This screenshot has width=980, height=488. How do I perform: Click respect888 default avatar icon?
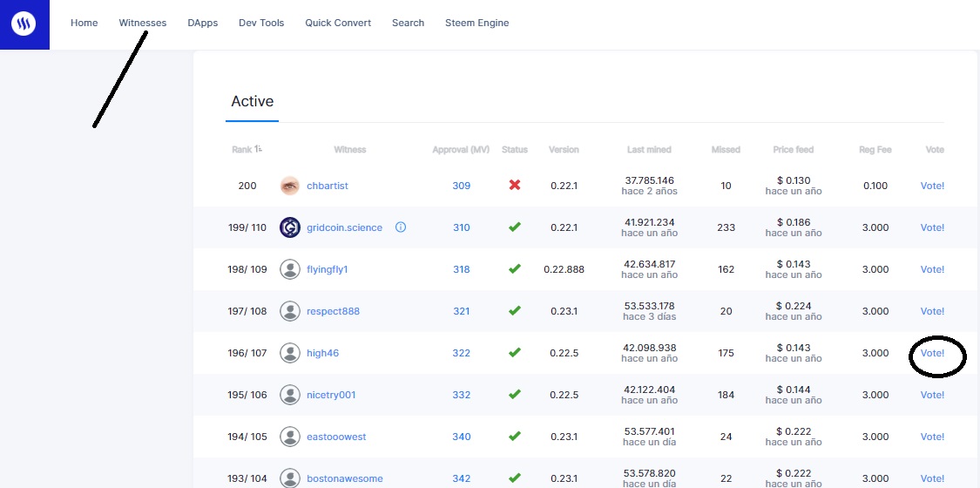click(x=289, y=311)
